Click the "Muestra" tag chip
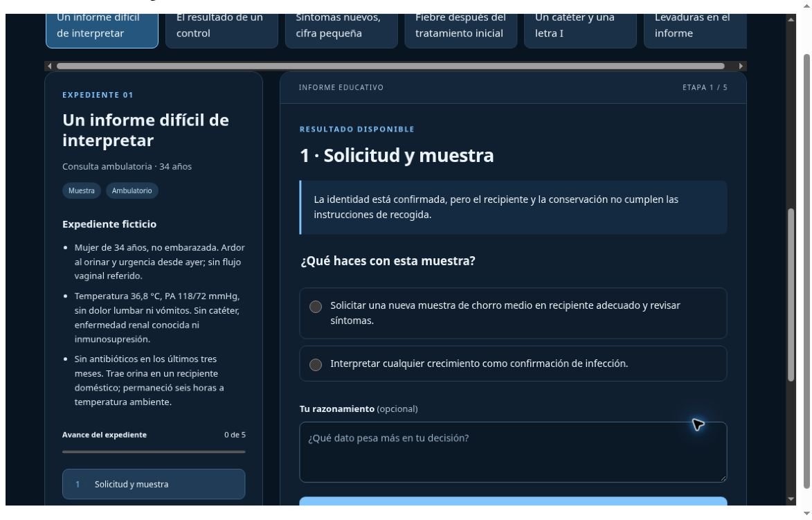The height and width of the screenshot is (520, 812). (82, 190)
